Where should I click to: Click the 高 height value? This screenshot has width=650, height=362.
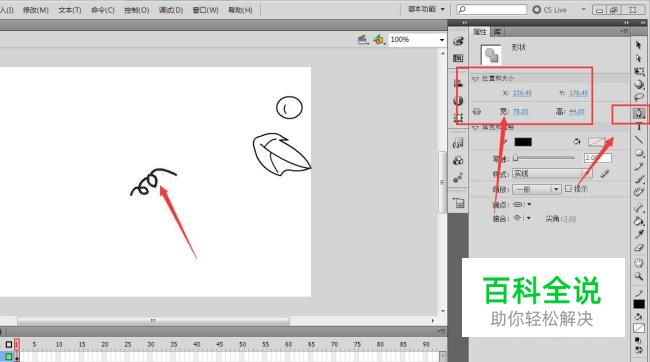click(x=577, y=112)
